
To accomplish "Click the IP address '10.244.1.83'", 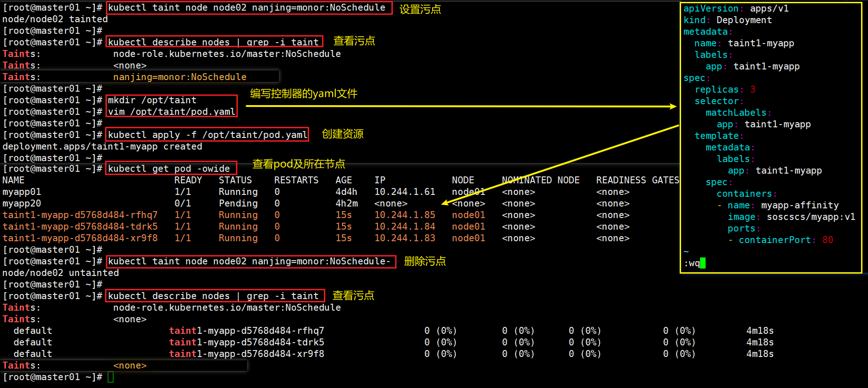I will coord(405,238).
